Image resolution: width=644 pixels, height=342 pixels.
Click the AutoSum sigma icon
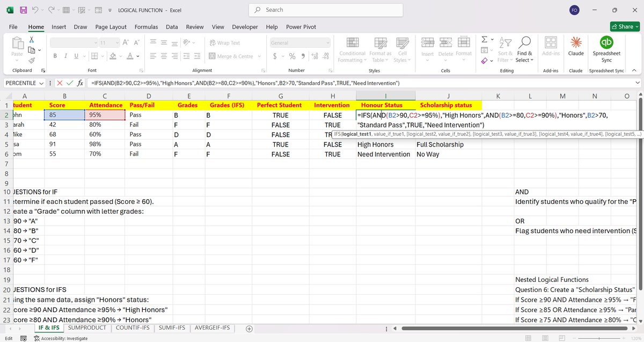(x=484, y=40)
